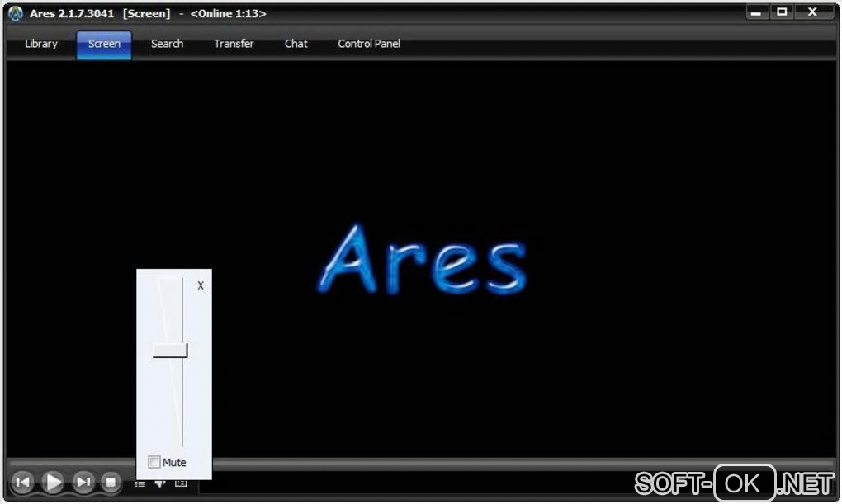Open the Chat tab
The width and height of the screenshot is (842, 504).
296,44
